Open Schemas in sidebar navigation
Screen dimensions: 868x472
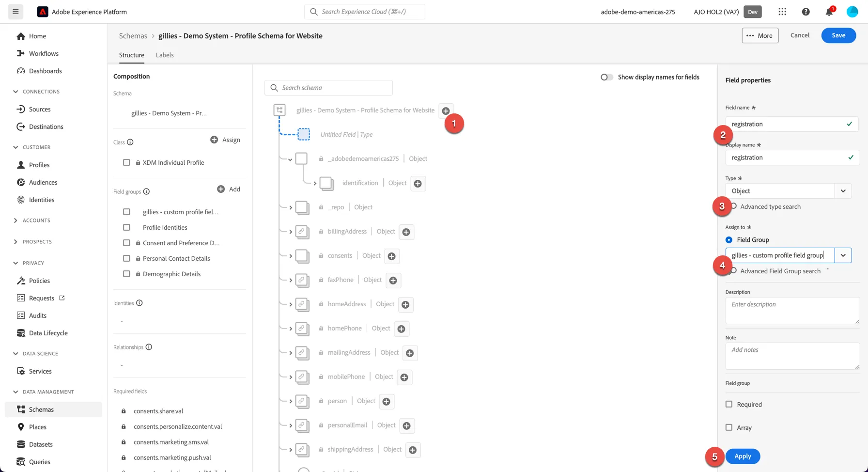click(x=53, y=409)
